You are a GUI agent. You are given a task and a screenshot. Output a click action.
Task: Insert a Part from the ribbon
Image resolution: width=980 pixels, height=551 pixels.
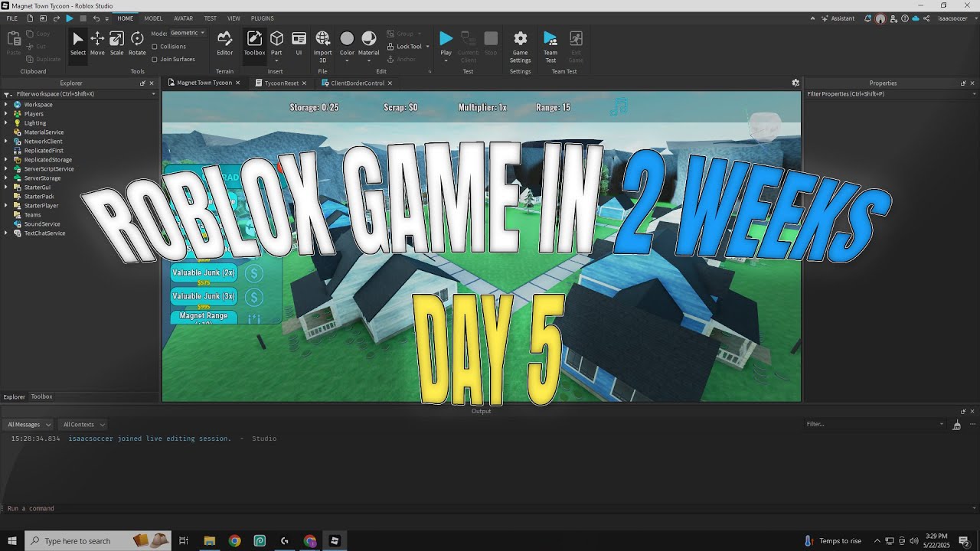[276, 44]
